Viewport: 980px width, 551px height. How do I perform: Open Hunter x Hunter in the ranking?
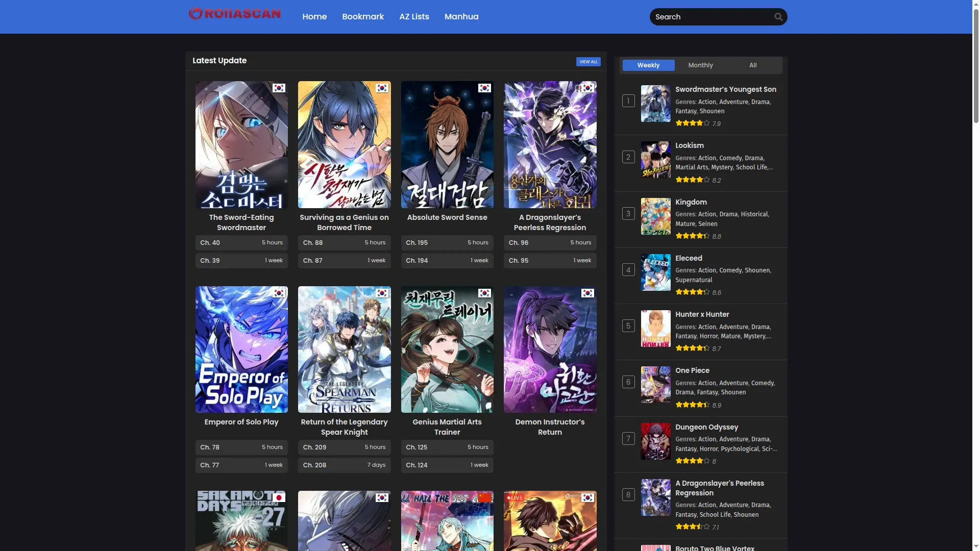coord(702,314)
